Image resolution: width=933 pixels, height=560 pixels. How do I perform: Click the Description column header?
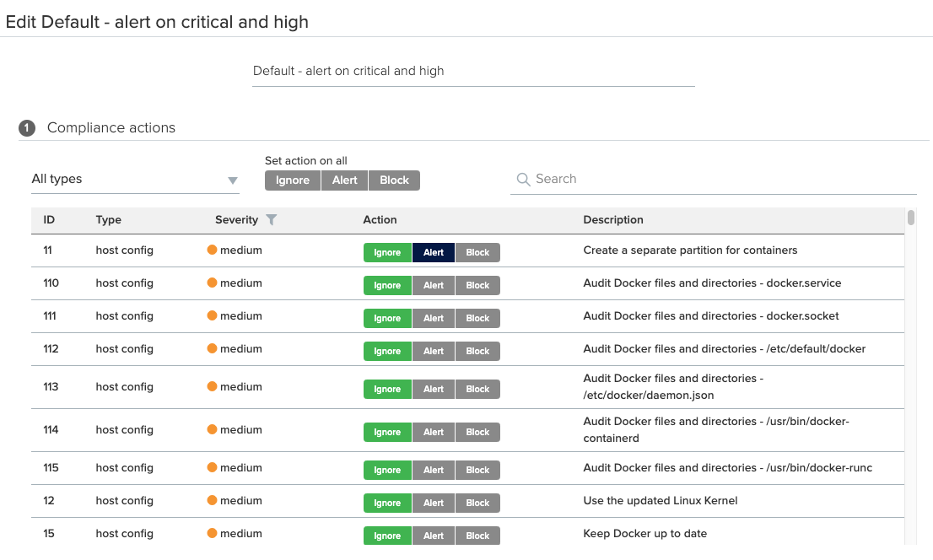point(613,220)
